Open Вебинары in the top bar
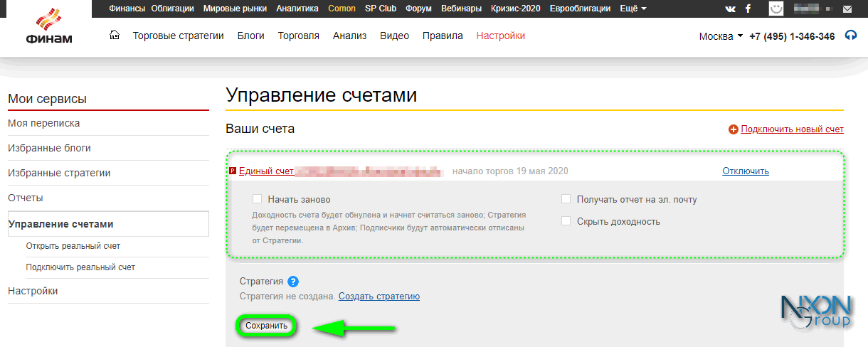This screenshot has width=868, height=347. tap(461, 9)
